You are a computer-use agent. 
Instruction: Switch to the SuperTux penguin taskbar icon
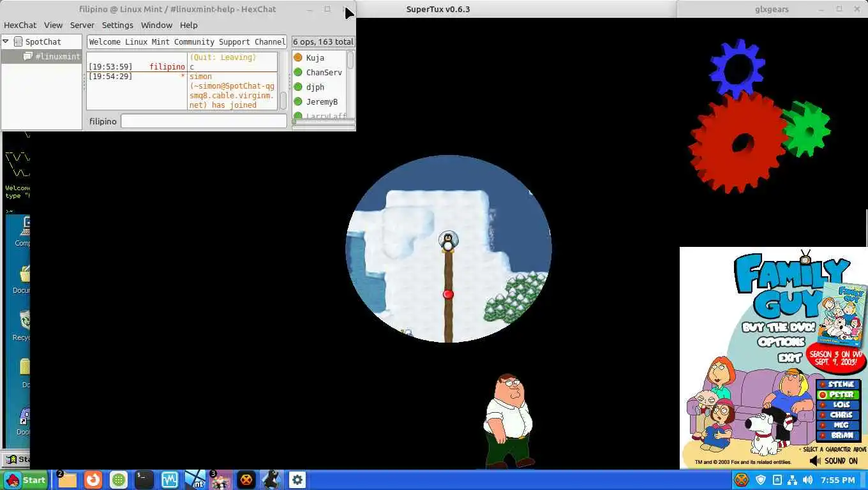272,480
